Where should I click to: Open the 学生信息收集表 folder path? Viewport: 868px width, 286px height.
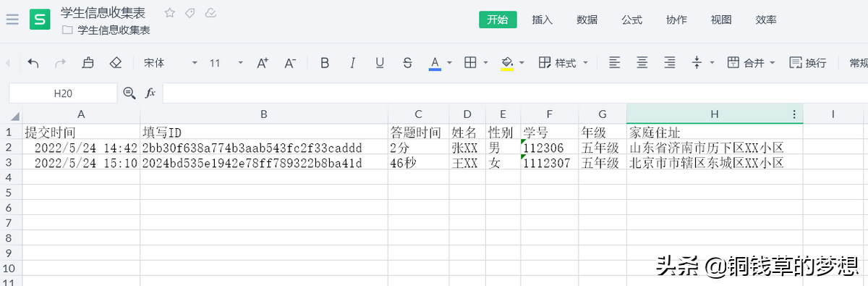tap(106, 30)
